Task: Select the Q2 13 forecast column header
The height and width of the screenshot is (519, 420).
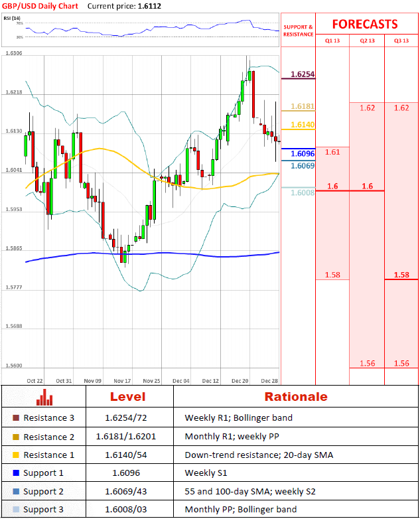Action: pos(367,40)
